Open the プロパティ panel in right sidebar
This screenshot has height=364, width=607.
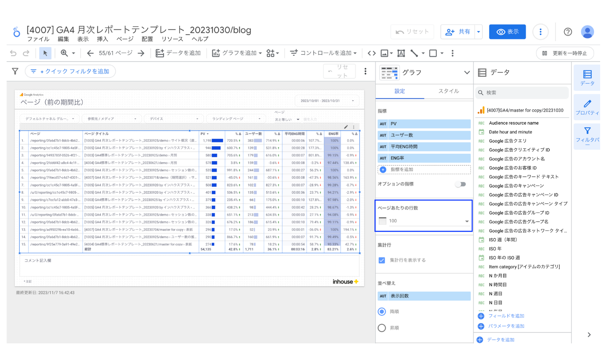(x=587, y=107)
